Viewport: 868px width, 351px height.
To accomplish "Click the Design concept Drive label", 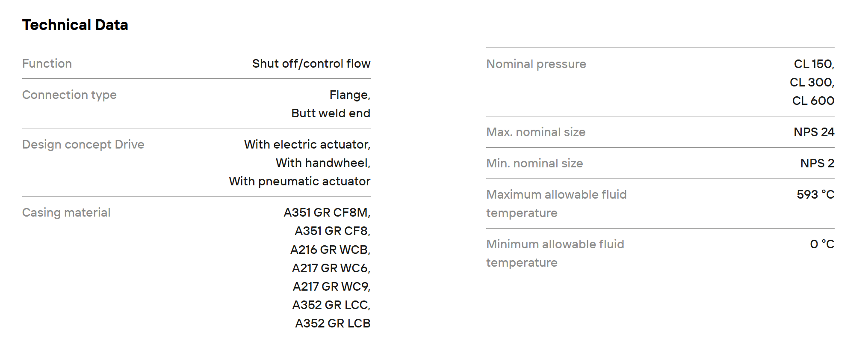I will point(83,145).
